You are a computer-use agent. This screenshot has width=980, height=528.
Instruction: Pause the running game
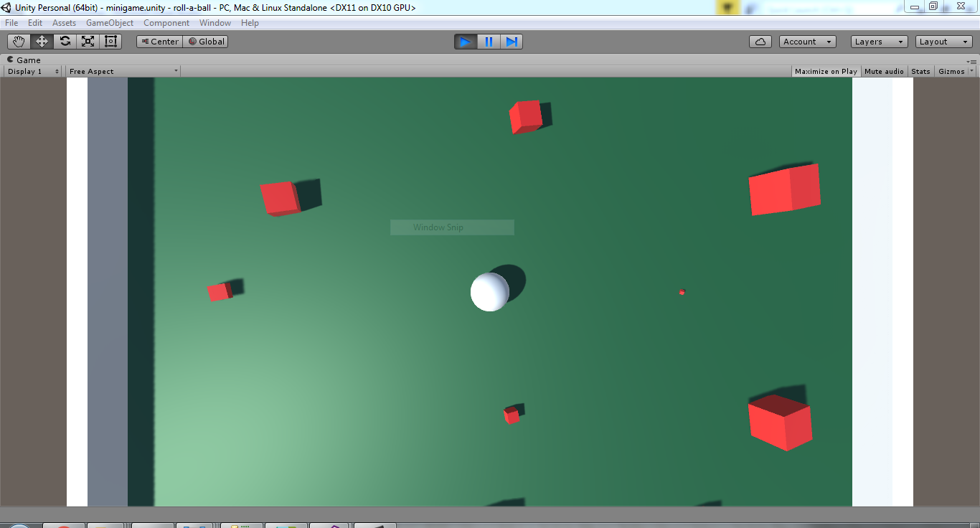click(x=489, y=42)
